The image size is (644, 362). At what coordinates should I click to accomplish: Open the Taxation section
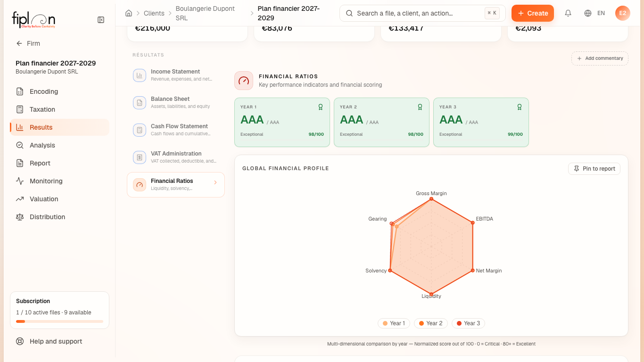tap(59, 109)
